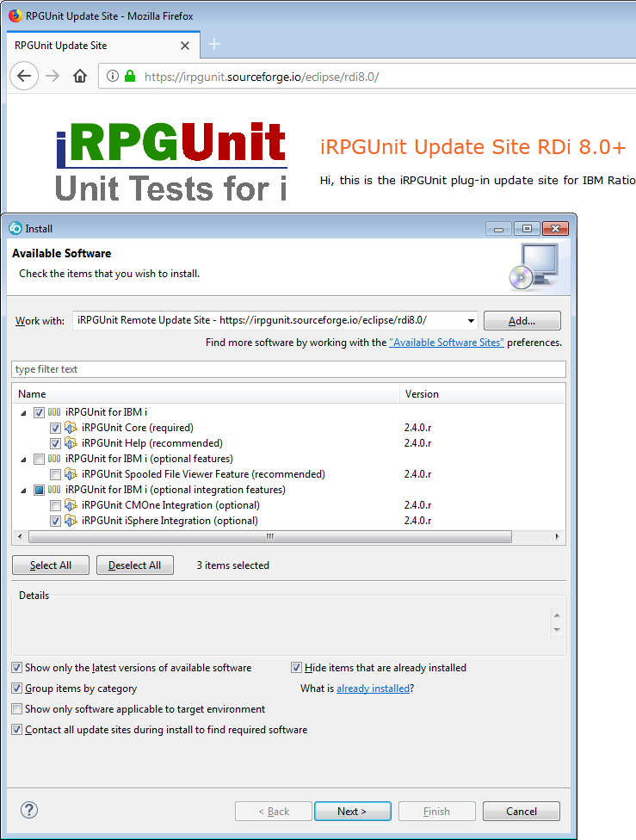This screenshot has height=840, width=636.
Task: Click the left arrow of horizontal scrollbar
Action: (21, 536)
